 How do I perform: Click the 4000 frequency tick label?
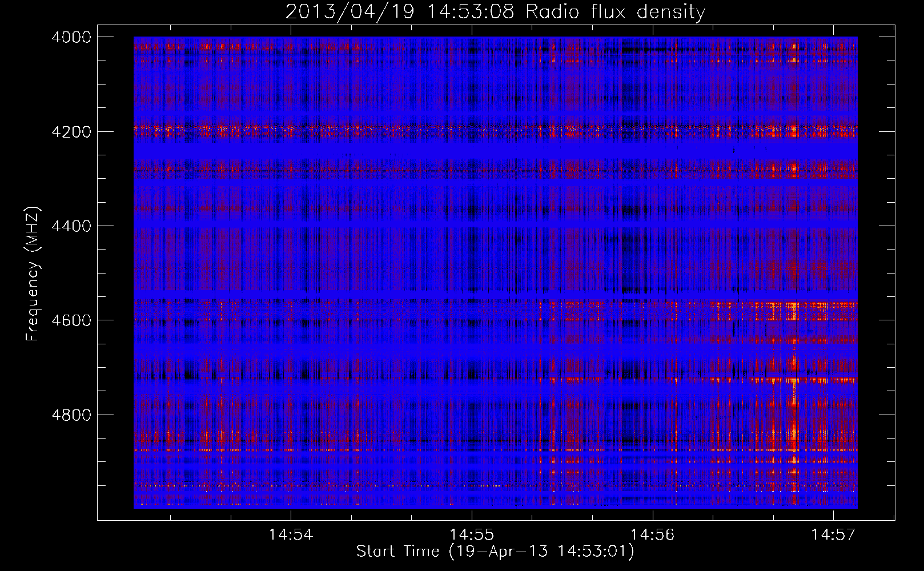[71, 37]
